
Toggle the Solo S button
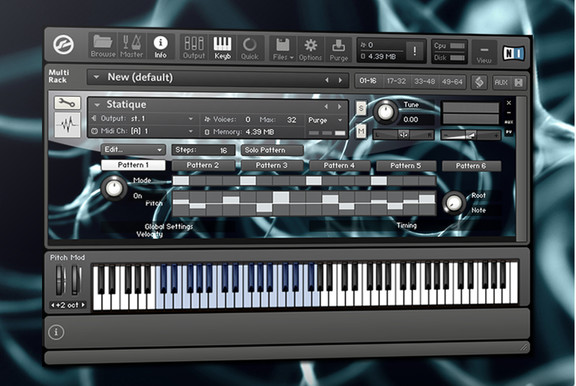coord(361,108)
